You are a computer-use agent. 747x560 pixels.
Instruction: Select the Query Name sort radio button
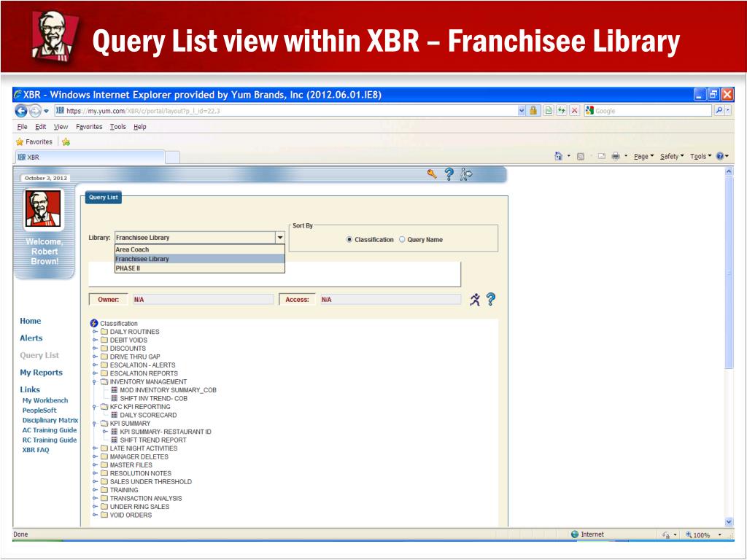coord(402,239)
